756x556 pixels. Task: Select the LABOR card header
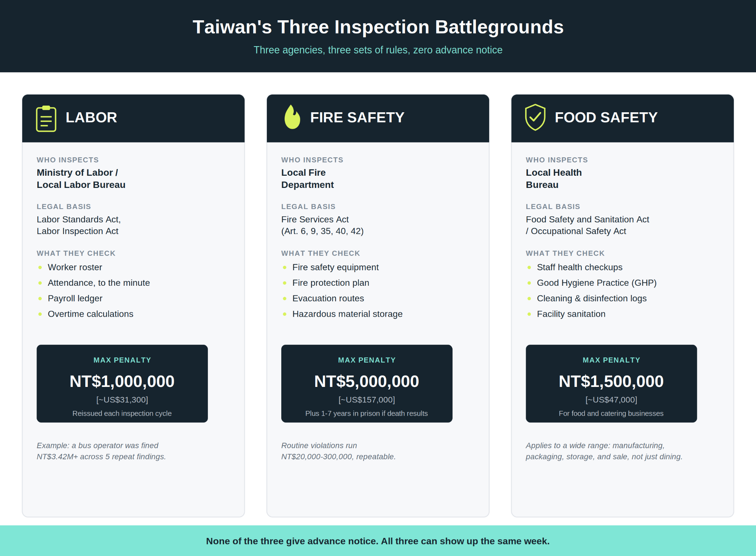[x=133, y=118]
